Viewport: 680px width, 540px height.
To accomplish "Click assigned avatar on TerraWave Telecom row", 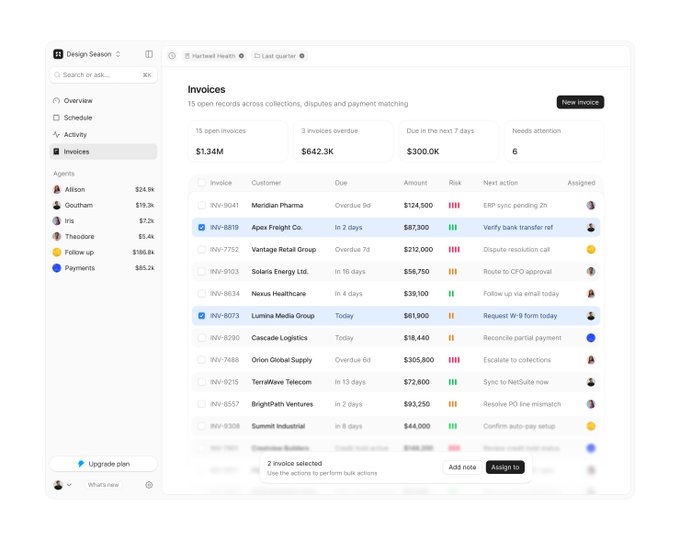I will click(591, 382).
